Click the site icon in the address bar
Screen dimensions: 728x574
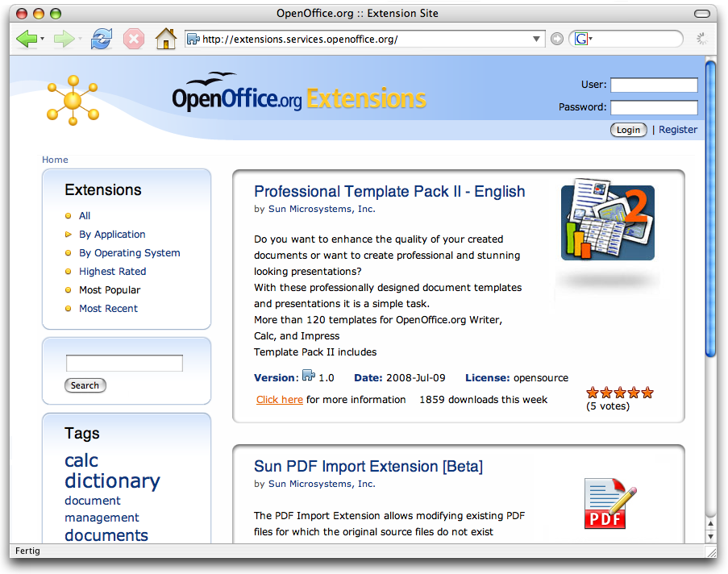tap(193, 39)
